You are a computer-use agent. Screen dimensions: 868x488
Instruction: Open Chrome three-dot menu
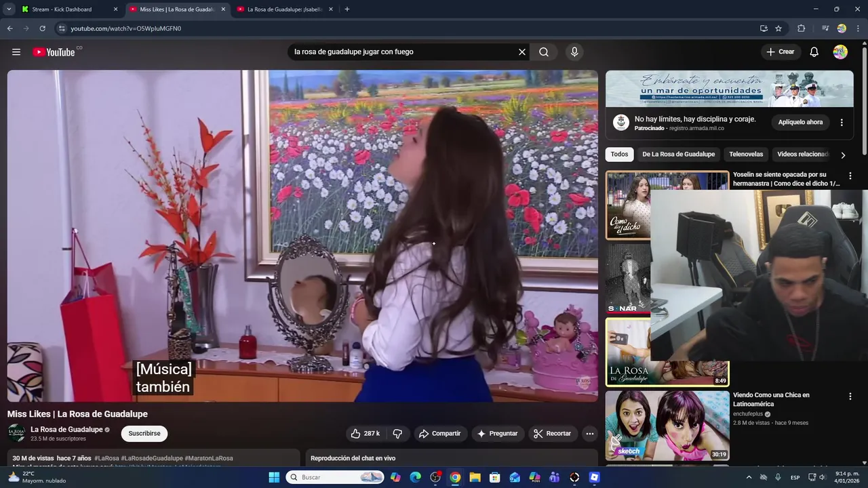point(859,28)
